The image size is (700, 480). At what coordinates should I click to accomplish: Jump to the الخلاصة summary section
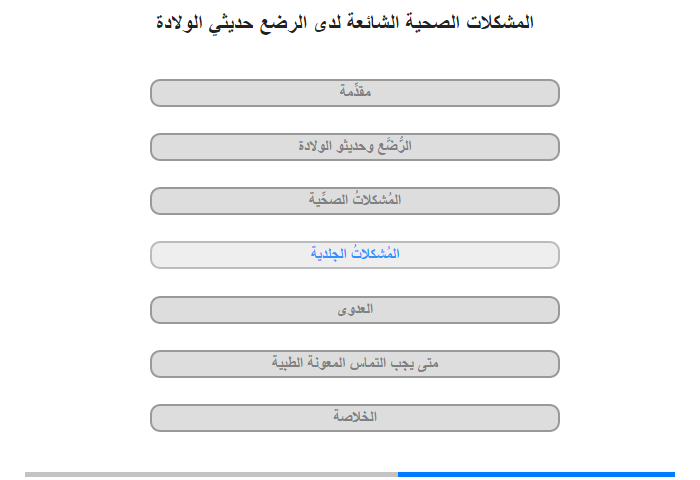pyautogui.click(x=354, y=418)
